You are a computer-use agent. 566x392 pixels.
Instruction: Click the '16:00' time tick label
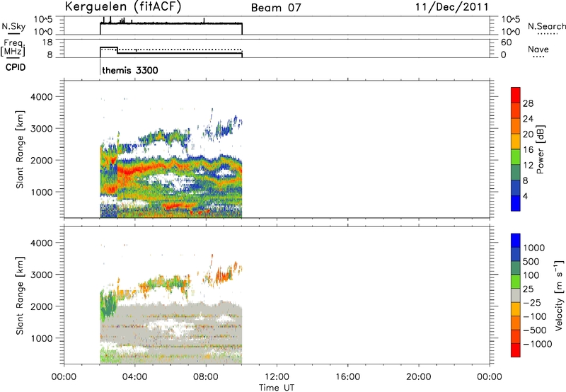point(347,377)
